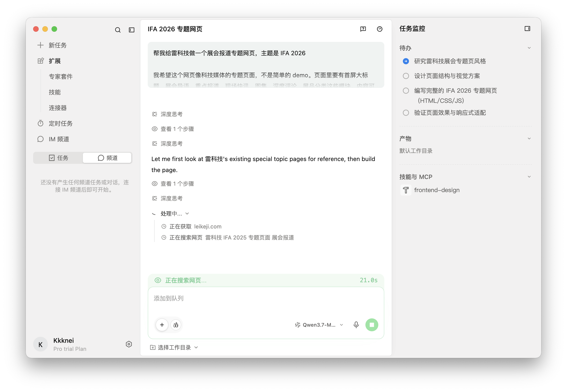
Task: Collapse the 技能与 MCP section chevron
Action: (x=529, y=177)
